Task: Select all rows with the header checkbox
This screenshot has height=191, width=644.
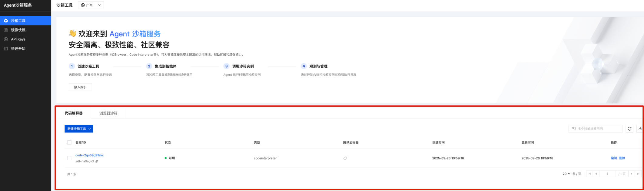Action: (x=69, y=142)
